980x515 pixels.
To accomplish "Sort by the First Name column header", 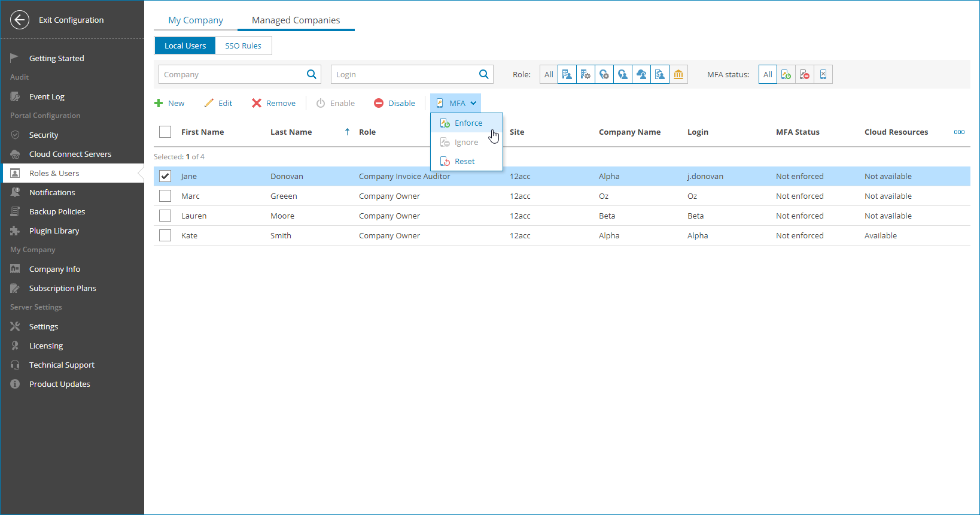I will coord(202,132).
